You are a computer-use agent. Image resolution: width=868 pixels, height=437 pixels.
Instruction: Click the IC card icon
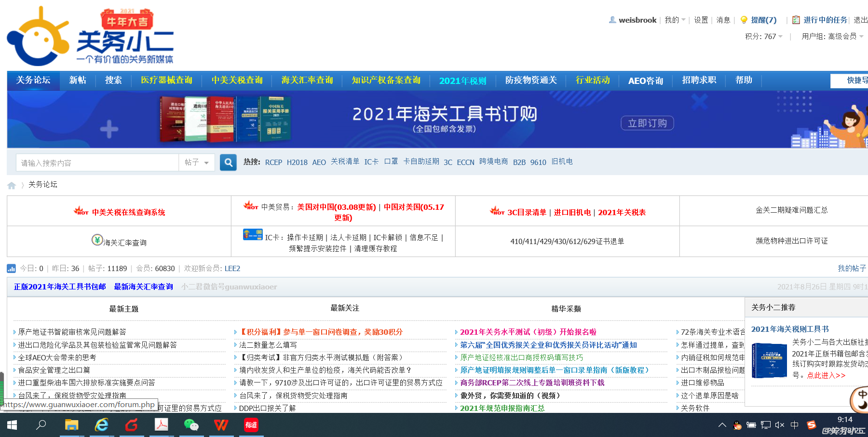[253, 234]
